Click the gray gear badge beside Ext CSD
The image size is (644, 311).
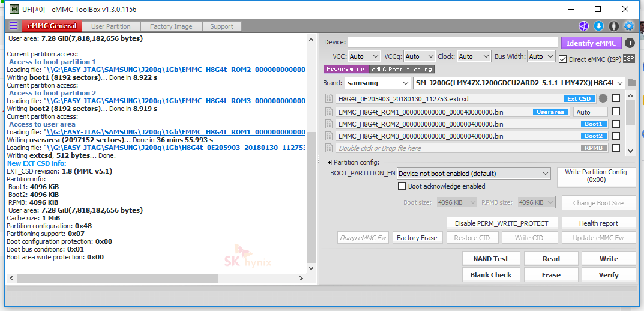pyautogui.click(x=603, y=98)
